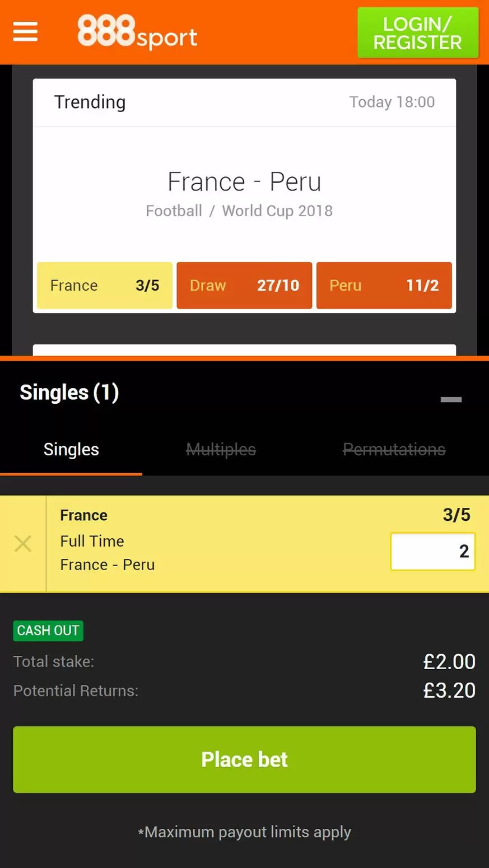
Task: Select Draw odds 27/10 button
Action: tap(244, 286)
